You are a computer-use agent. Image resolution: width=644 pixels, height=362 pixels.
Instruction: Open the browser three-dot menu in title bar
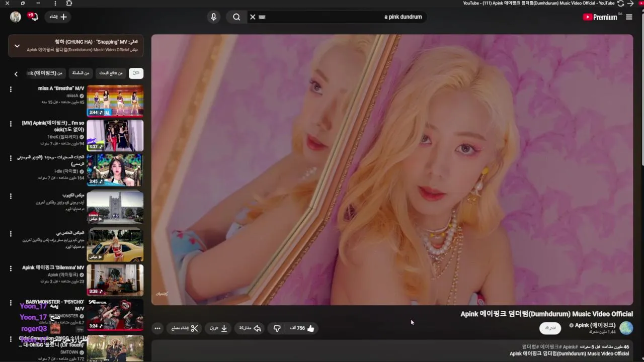tap(55, 4)
